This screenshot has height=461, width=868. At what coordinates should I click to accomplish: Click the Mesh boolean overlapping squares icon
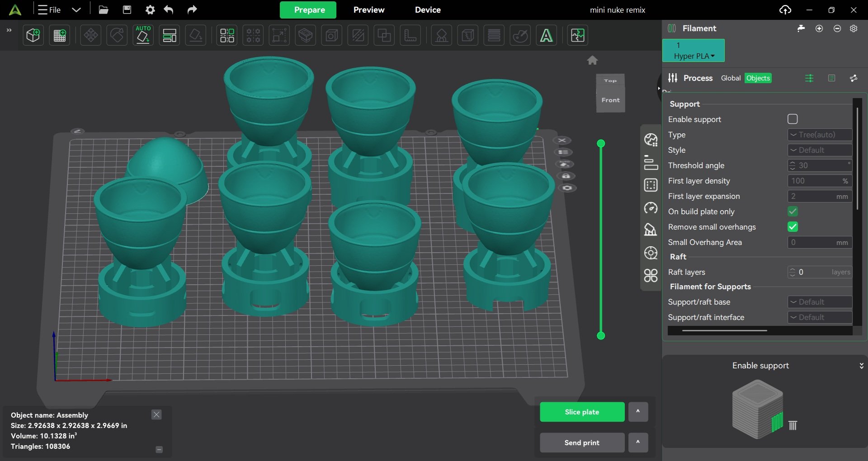(x=384, y=35)
